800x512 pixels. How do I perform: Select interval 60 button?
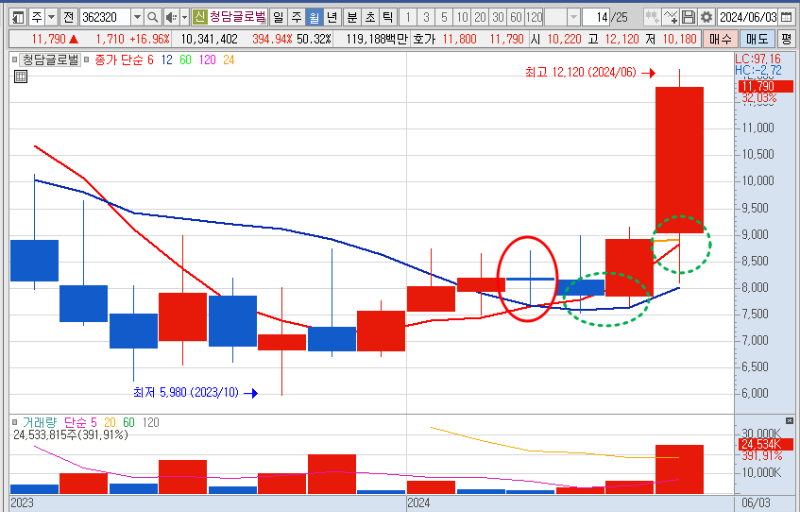pyautogui.click(x=516, y=17)
